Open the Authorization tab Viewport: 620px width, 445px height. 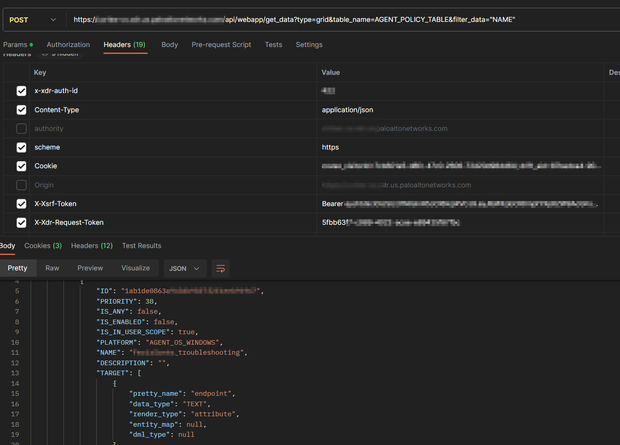[68, 45]
